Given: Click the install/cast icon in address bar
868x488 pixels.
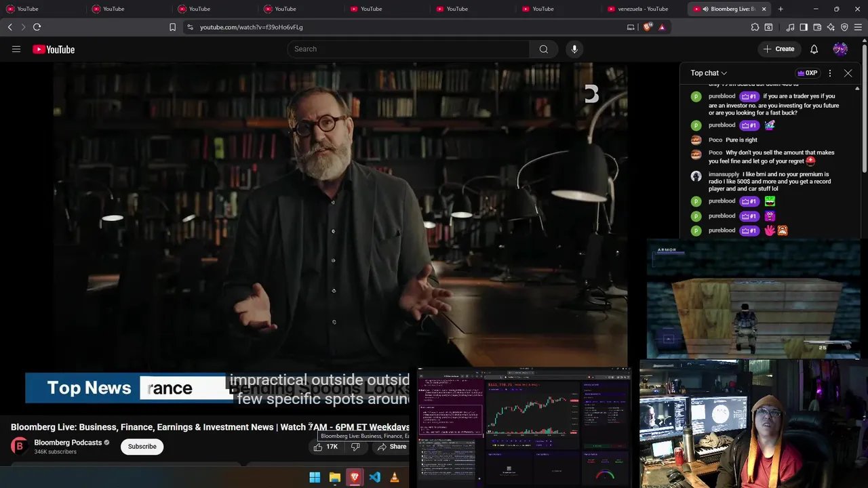Looking at the screenshot, I should point(631,27).
